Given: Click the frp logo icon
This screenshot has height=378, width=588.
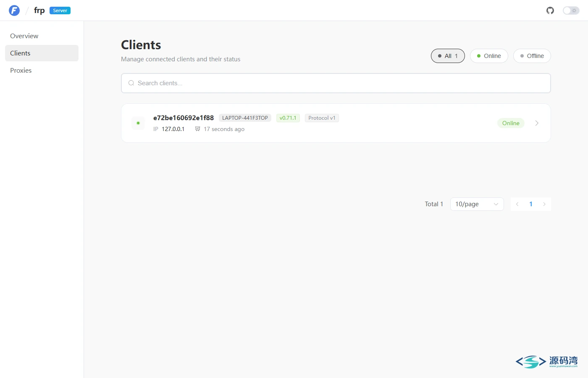Looking at the screenshot, I should 14,10.
